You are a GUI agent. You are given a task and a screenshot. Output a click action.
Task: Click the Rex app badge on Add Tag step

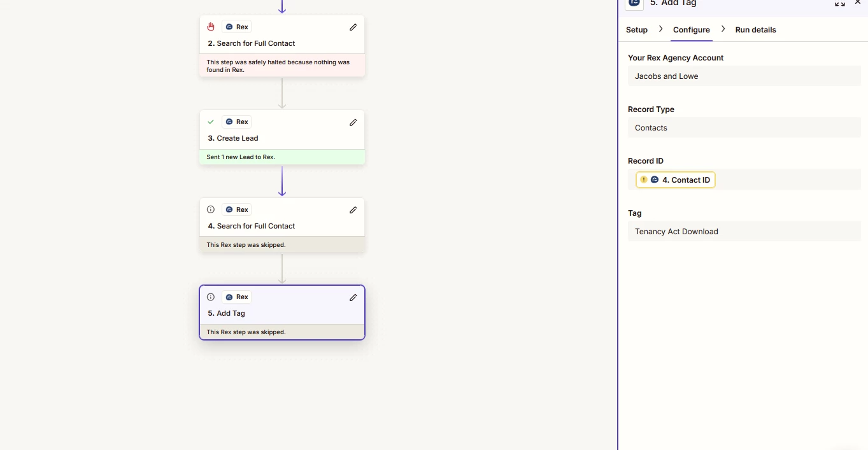pos(236,297)
